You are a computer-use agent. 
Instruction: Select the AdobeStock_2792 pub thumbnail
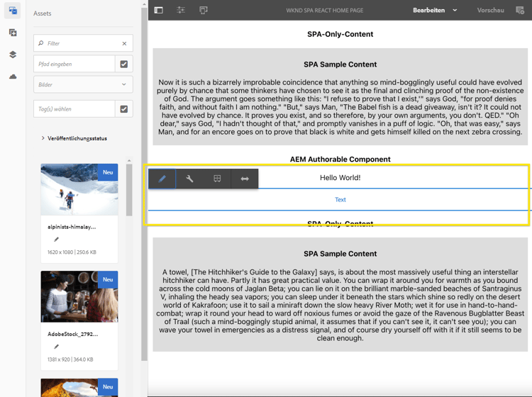pyautogui.click(x=79, y=296)
